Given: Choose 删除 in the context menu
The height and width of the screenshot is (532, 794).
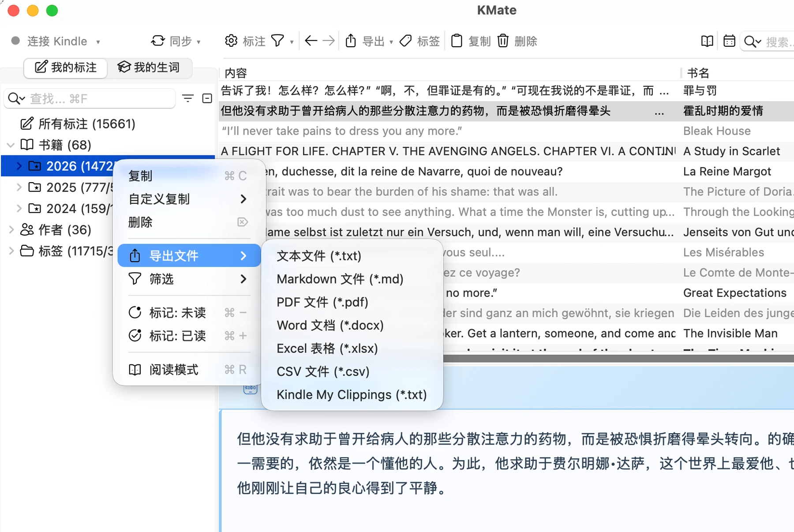Looking at the screenshot, I should click(189, 222).
